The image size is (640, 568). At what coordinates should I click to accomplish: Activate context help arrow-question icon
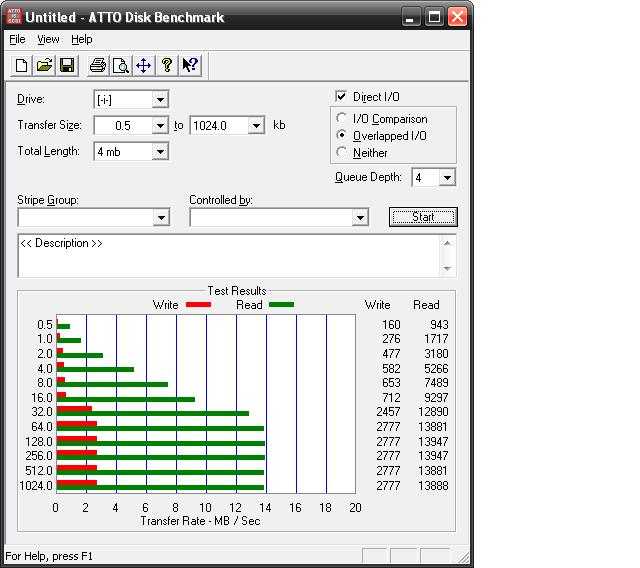(x=190, y=65)
